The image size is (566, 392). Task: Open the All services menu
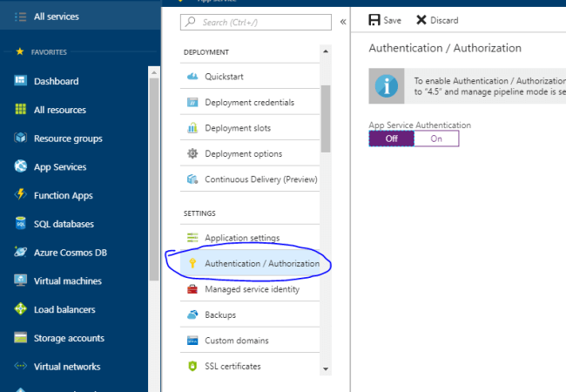click(x=80, y=17)
